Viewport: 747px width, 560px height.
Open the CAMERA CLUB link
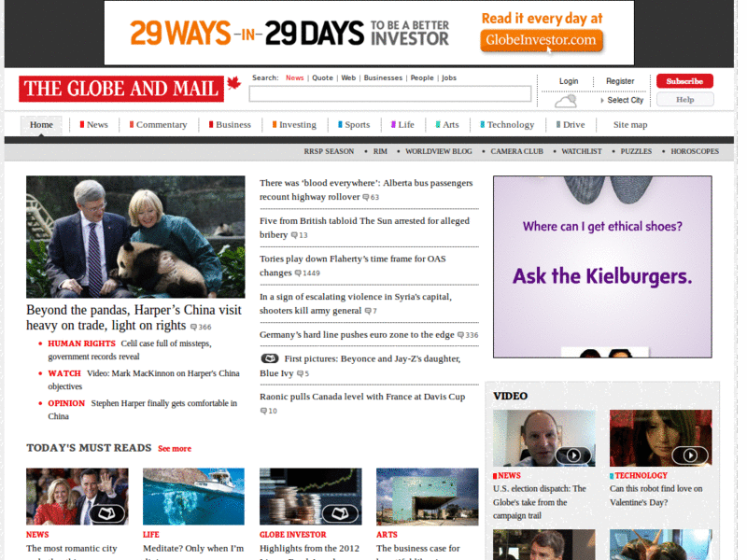click(517, 151)
